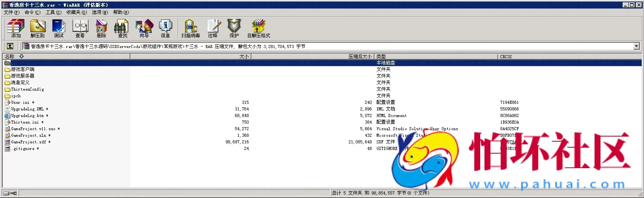Screen dimensions: 644x198
Task: Show archive 信息 (Info)
Action: [165, 28]
